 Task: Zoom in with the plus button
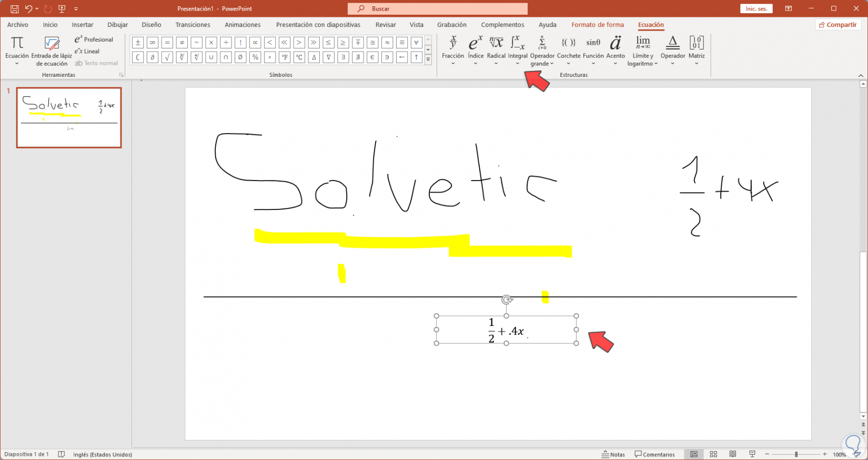pyautogui.click(x=825, y=454)
